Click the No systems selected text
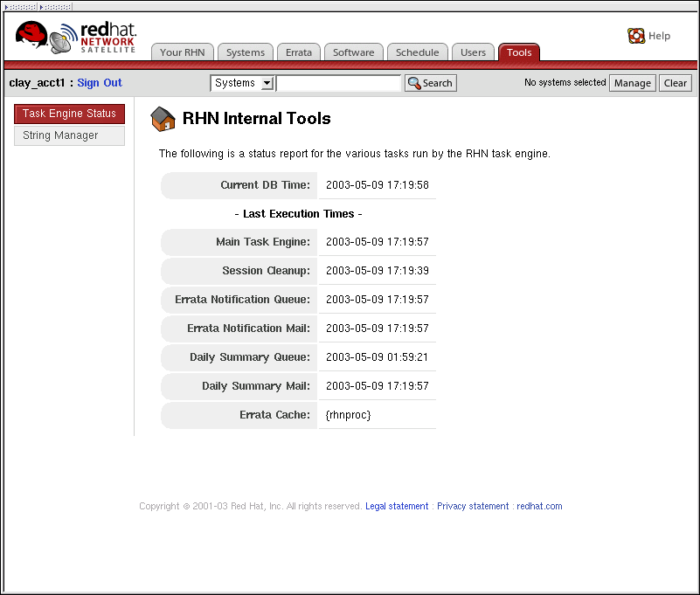700x595 pixels. [x=565, y=83]
